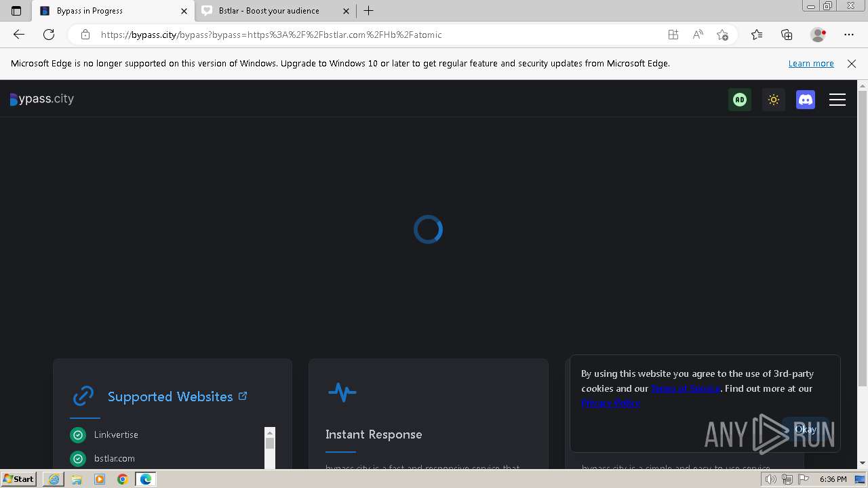Open Edge Settings and more menu
Screen dimensions: 868x488
[x=849, y=35]
